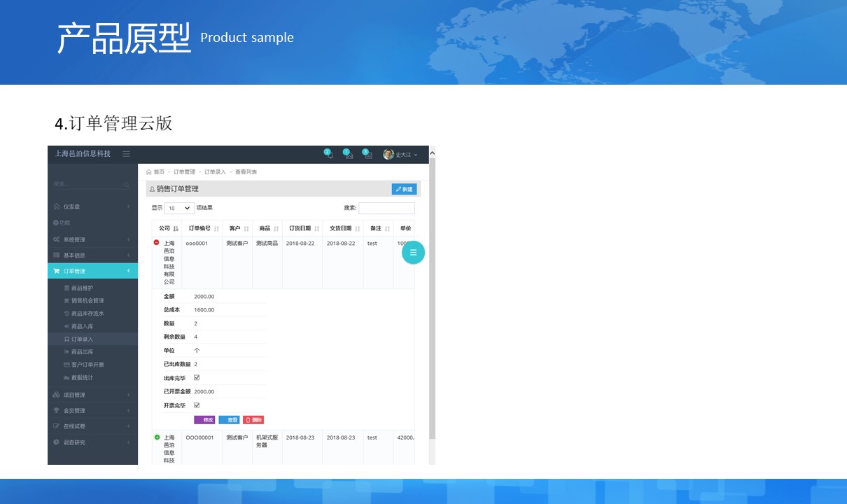
Task: Toggle the 开票完毕 checkbox
Action: click(197, 405)
